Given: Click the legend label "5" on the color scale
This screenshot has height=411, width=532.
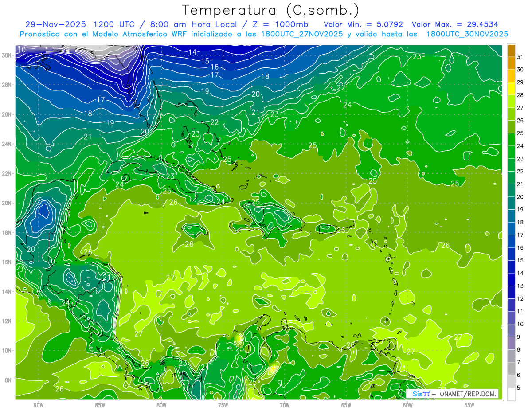Looking at the screenshot, I should [519, 388].
